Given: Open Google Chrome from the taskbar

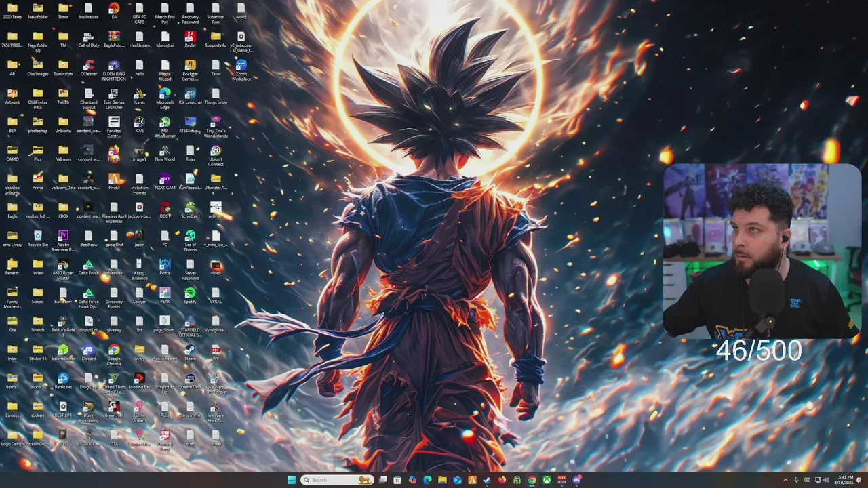Looking at the screenshot, I should [x=532, y=480].
